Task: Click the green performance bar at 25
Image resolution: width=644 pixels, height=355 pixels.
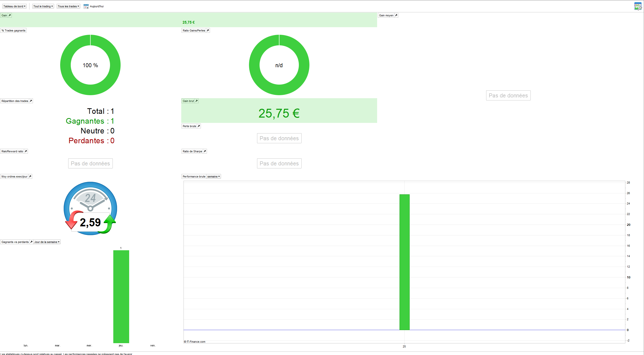Action: coord(404,262)
